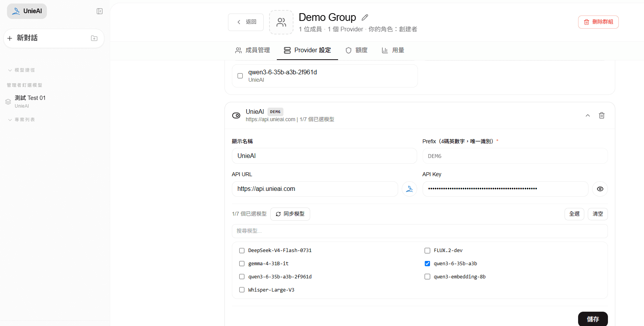This screenshot has height=326, width=644.
Task: Reveal the API Key with eye icon
Action: coord(600,189)
